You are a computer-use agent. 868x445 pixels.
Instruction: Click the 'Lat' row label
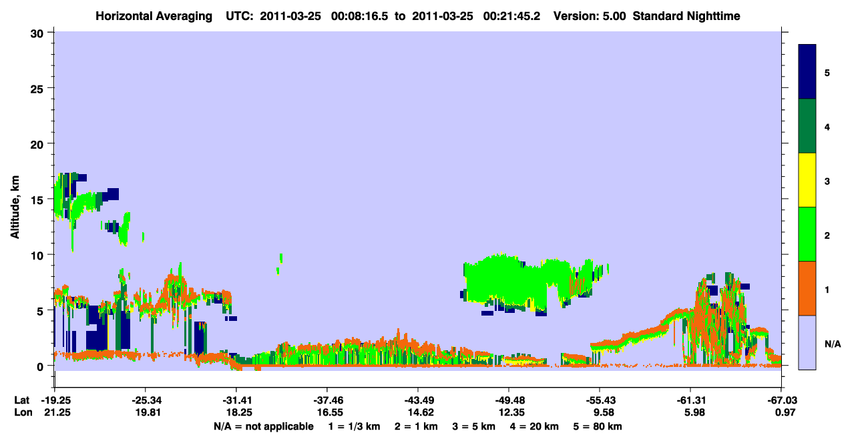click(22, 400)
